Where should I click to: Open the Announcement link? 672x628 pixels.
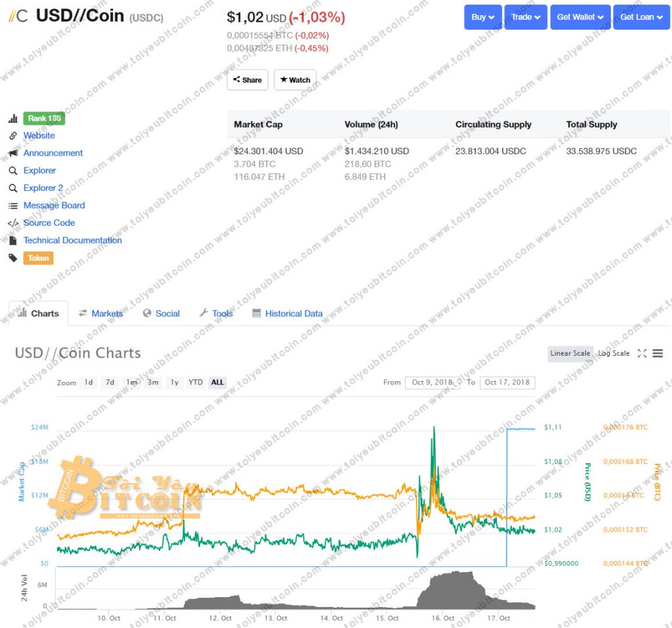52,153
